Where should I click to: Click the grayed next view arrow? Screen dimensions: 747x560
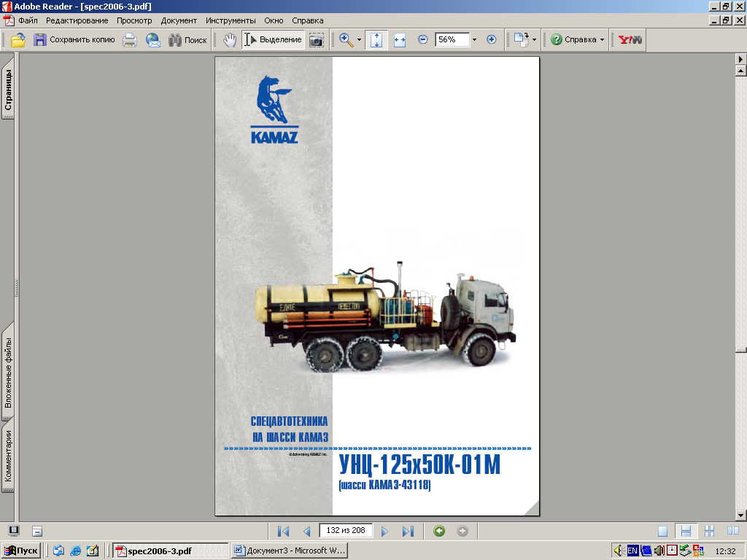coord(462,531)
